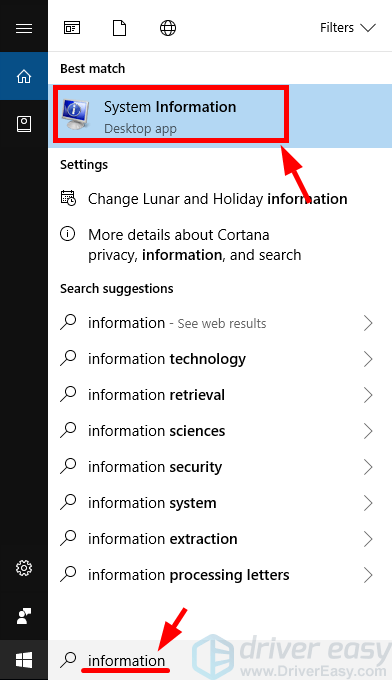Viewport: 392px width, 680px height.
Task: Select information extraction suggestion
Action: [220, 539]
